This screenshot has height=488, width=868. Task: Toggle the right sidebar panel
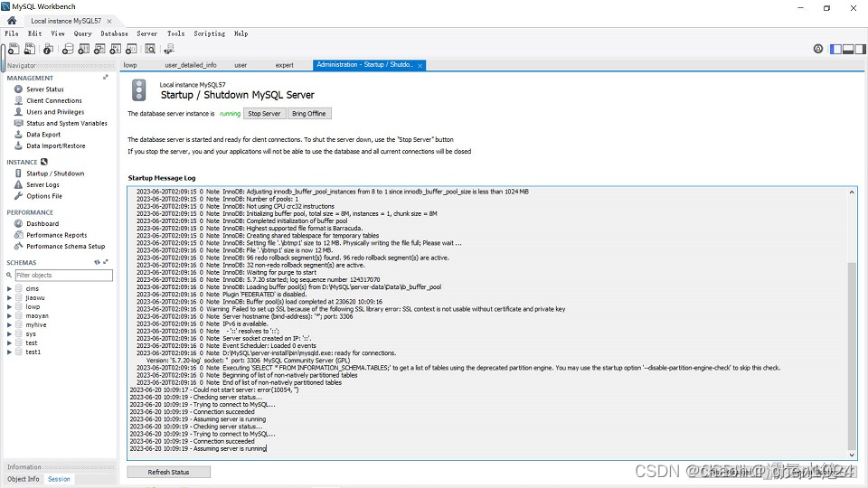pyautogui.click(x=860, y=49)
